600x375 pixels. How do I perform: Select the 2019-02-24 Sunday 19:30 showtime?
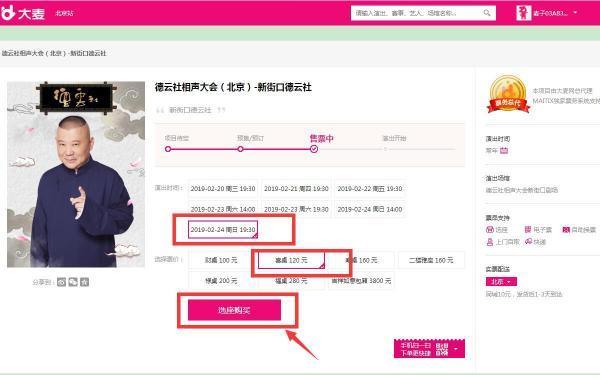tap(223, 230)
